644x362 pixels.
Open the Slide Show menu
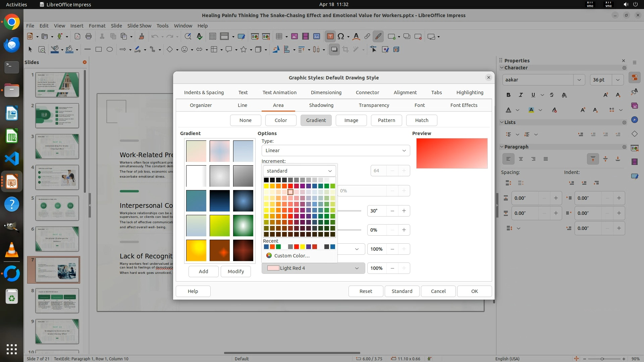[139, 25]
